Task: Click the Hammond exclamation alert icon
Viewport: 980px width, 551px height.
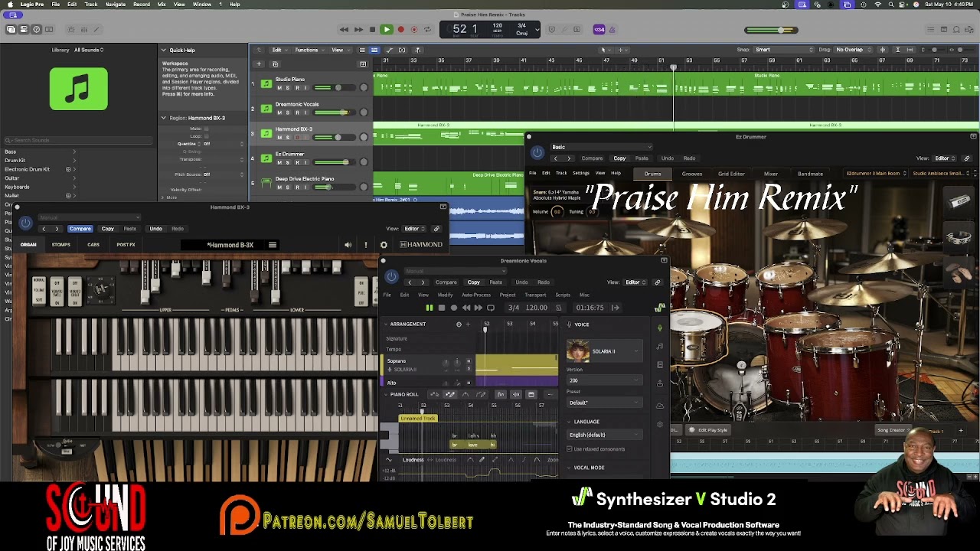Action: point(366,245)
